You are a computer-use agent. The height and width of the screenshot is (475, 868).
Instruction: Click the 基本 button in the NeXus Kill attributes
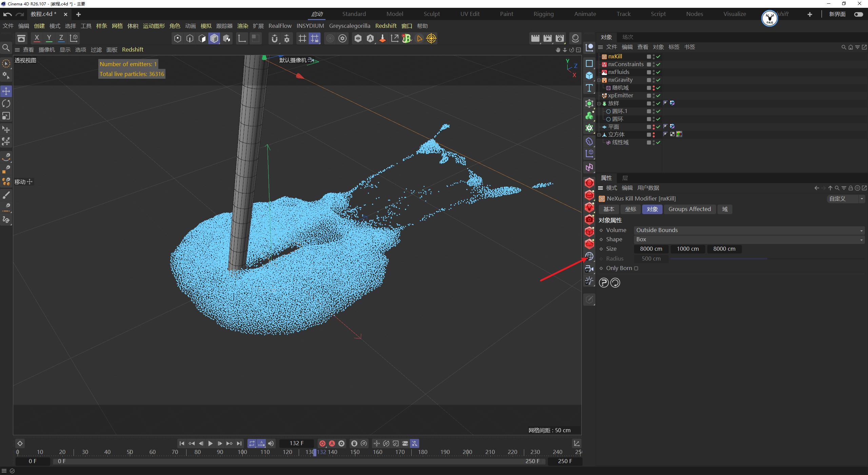coord(609,209)
